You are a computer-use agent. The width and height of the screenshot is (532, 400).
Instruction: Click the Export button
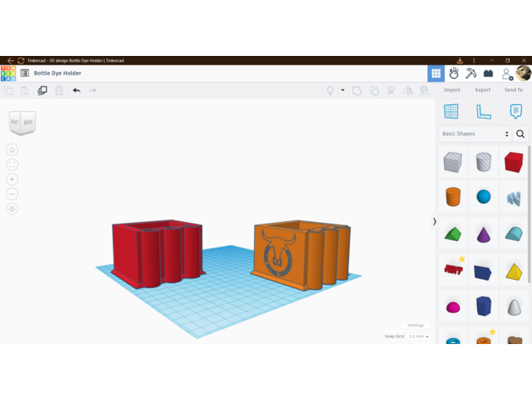tap(482, 90)
